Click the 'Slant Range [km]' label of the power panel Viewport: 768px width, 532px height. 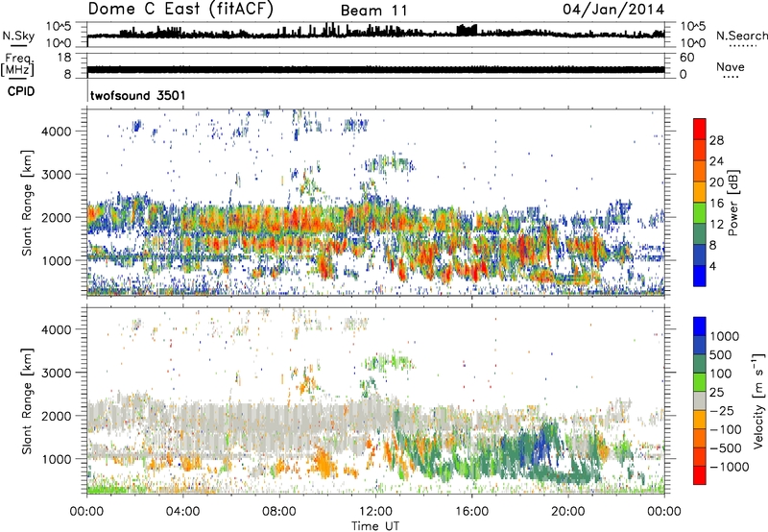[x=27, y=203]
